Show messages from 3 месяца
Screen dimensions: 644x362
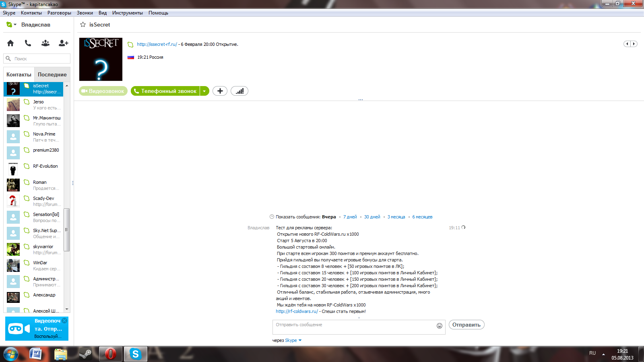(396, 217)
